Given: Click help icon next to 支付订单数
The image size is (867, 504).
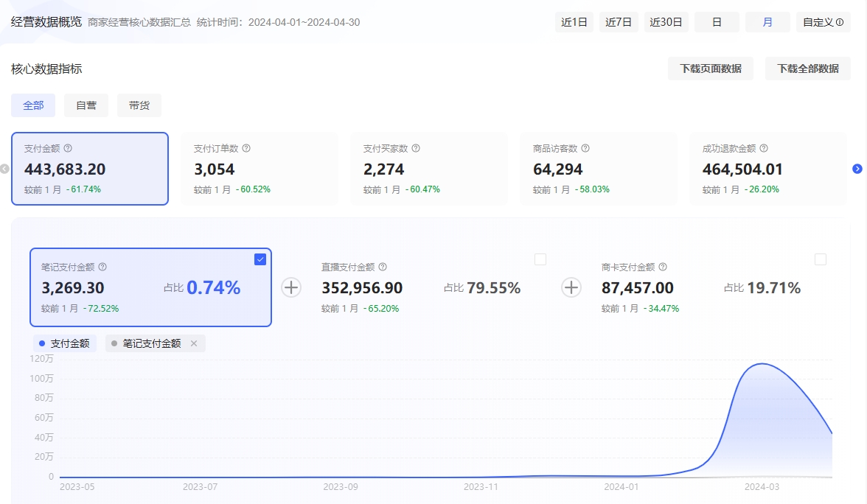Looking at the screenshot, I should (x=246, y=148).
